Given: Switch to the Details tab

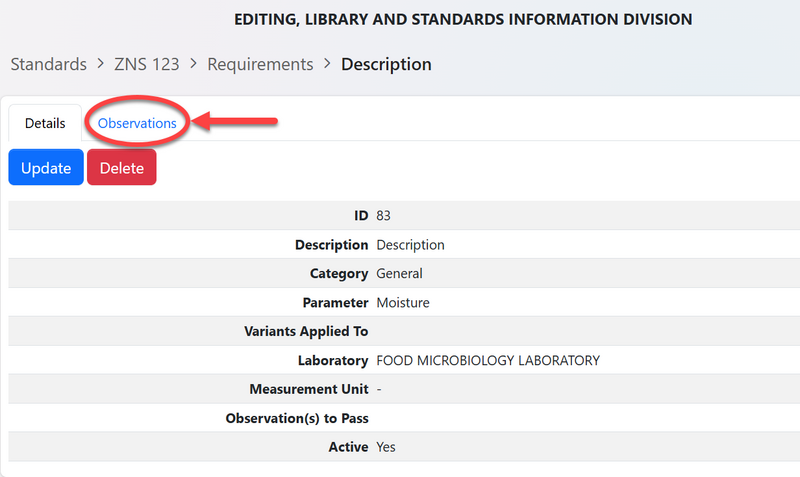Looking at the screenshot, I should (45, 124).
